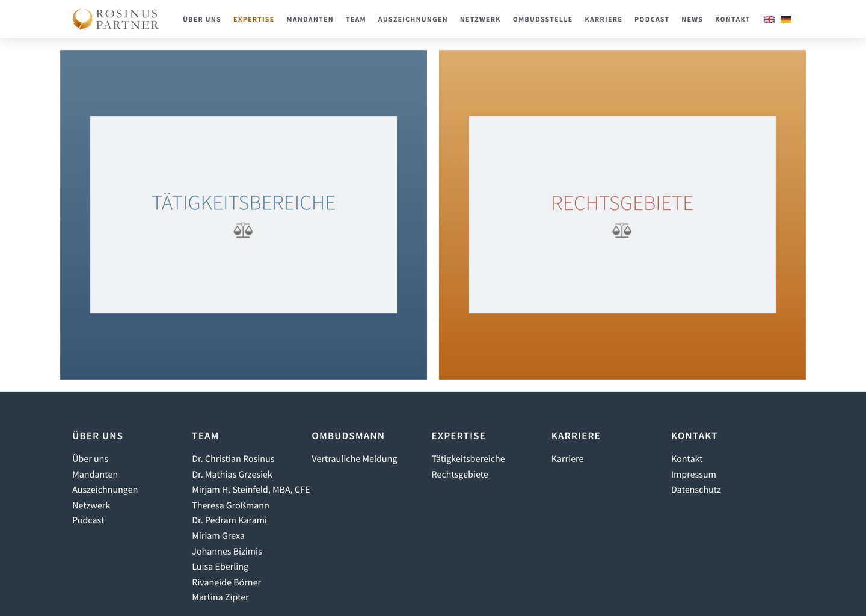
Task: Open Karriere in the top navigation
Action: [603, 19]
